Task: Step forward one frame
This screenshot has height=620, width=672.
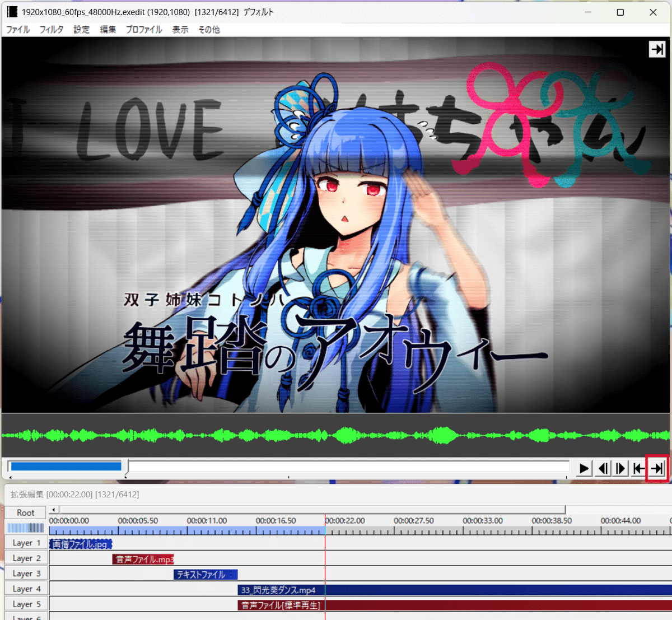Action: click(620, 468)
